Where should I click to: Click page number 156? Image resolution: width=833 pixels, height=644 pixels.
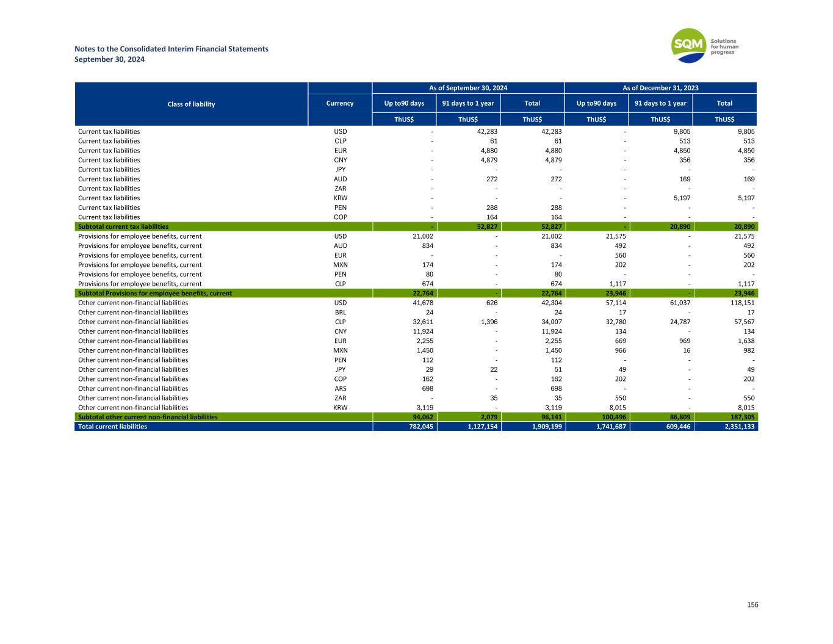coord(752,605)
